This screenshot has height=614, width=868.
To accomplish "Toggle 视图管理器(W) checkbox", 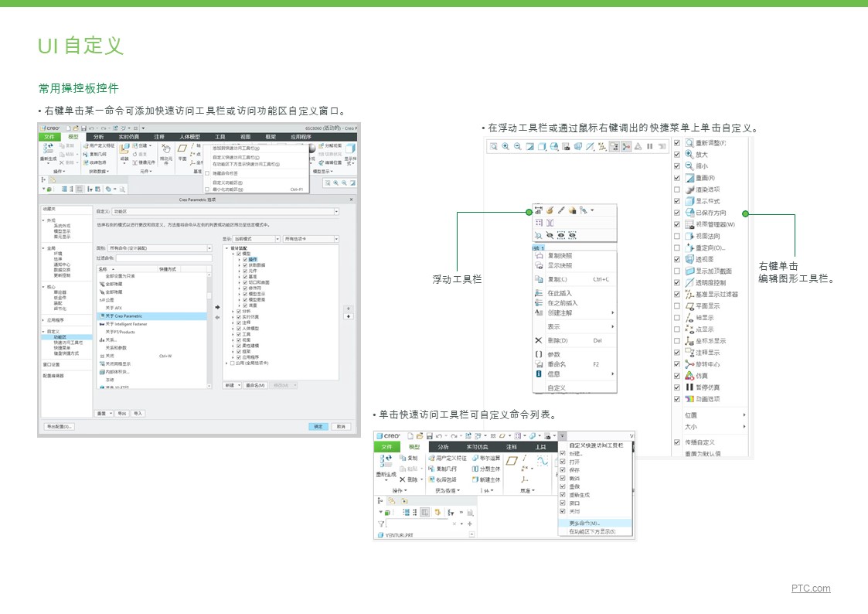I will 676,224.
